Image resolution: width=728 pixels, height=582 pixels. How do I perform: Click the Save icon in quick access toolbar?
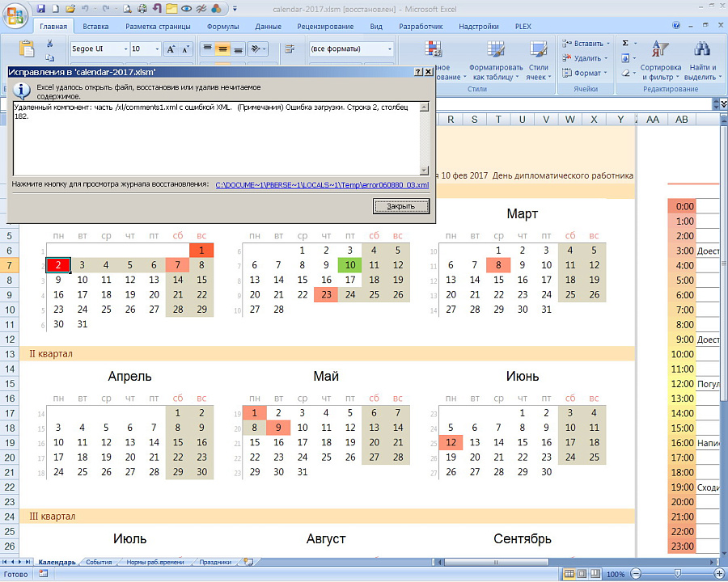point(40,9)
